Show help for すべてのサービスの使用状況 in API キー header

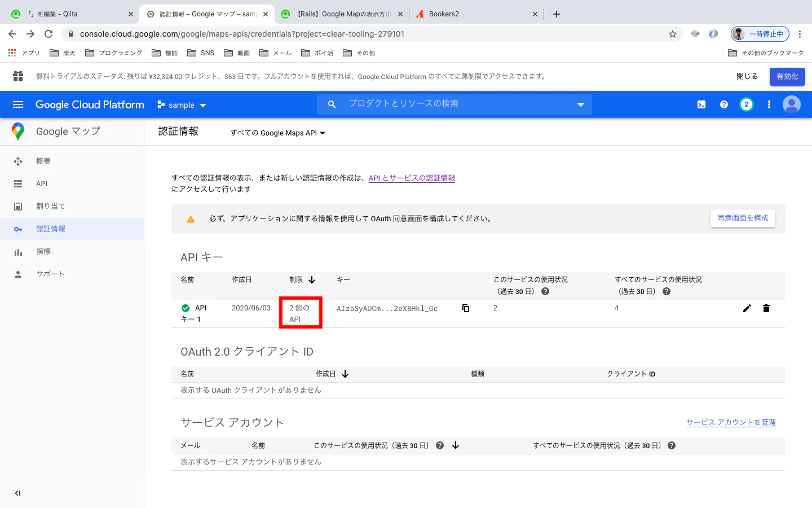click(x=667, y=292)
